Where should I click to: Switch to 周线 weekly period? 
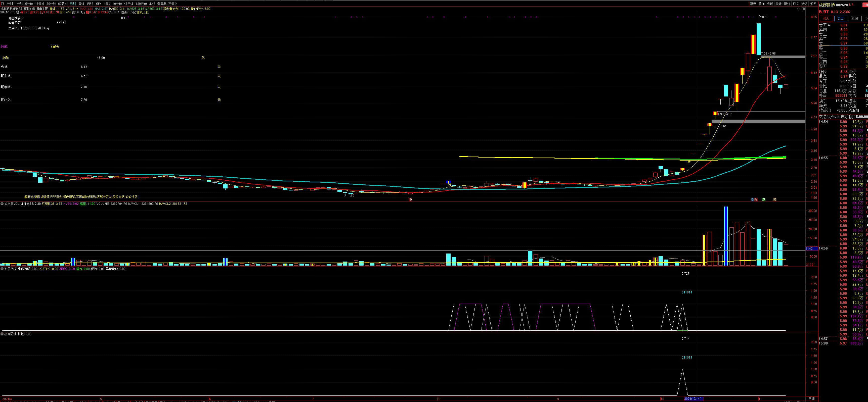[81, 4]
